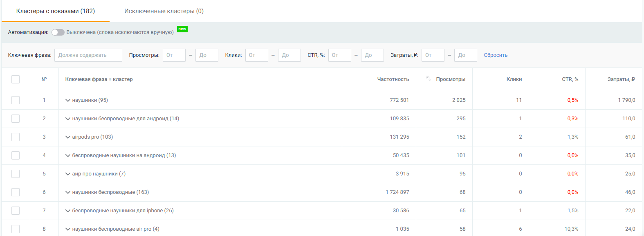644x236 pixels.
Task: Click the Сбросить filter reset link
Action: [x=496, y=55]
